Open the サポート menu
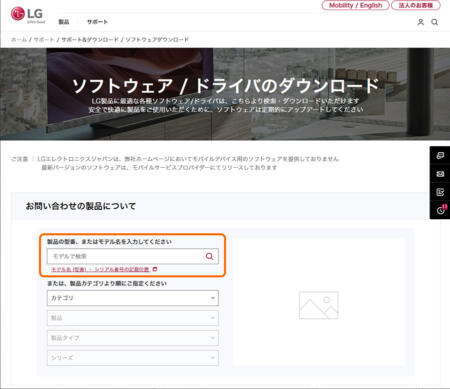450x389 pixels. click(97, 22)
